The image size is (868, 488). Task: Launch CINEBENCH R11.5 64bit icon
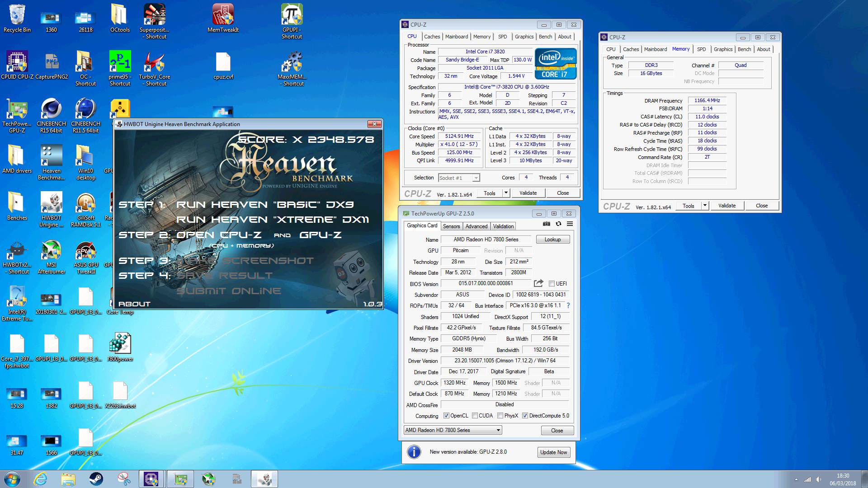(x=85, y=115)
